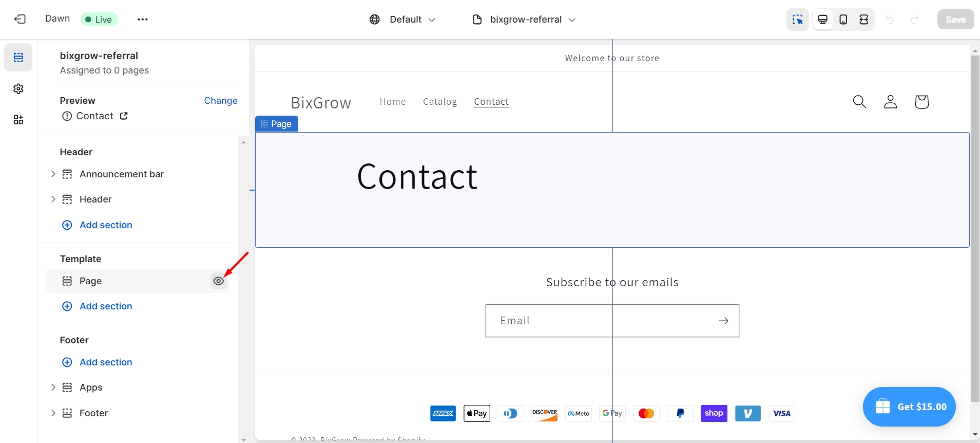
Task: Click the redo arrow icon
Action: point(915,20)
